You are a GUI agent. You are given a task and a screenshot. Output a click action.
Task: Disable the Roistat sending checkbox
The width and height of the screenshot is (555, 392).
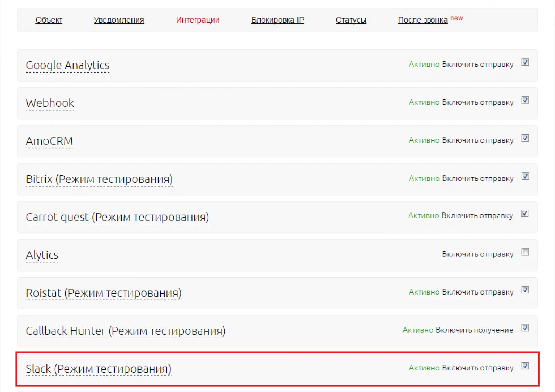(x=525, y=290)
